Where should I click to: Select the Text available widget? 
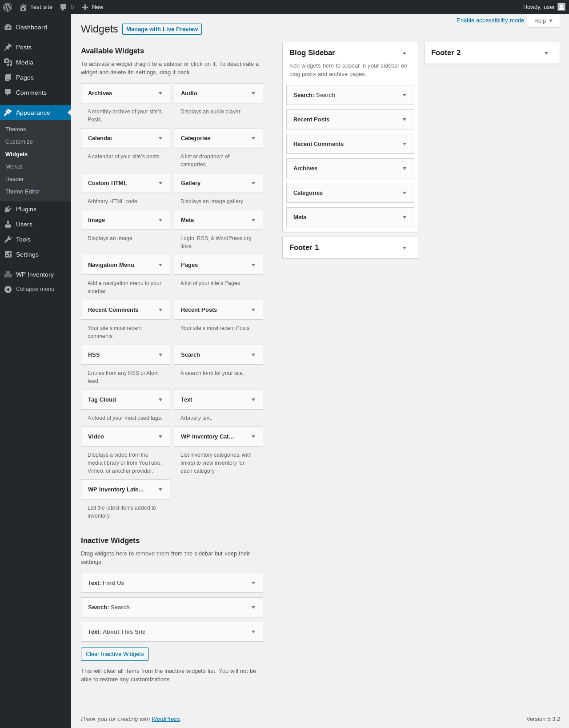coord(218,400)
